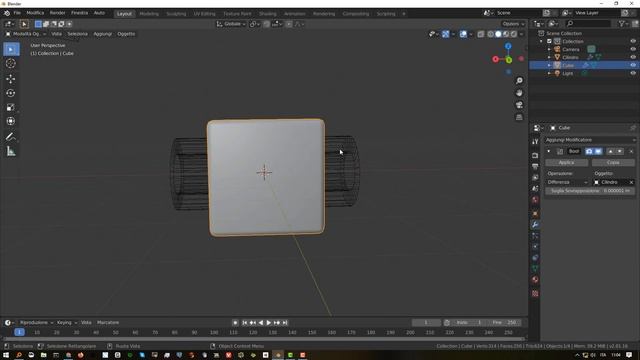
Task: Clear the Cilindro object field
Action: point(631,182)
